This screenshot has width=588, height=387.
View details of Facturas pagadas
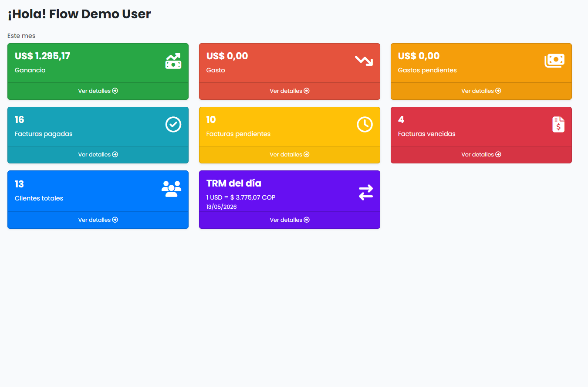(98, 155)
